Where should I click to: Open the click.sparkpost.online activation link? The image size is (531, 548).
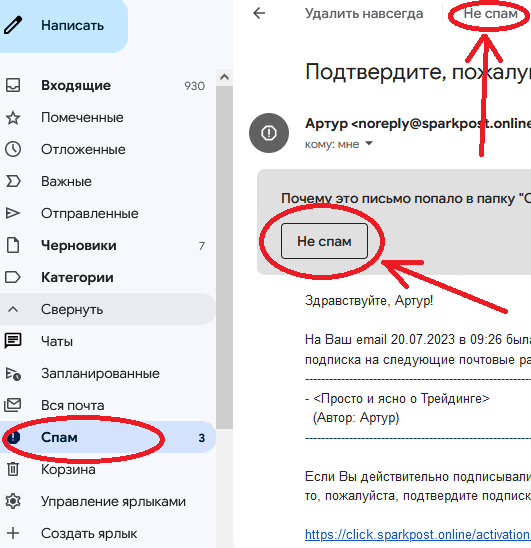[x=418, y=534]
